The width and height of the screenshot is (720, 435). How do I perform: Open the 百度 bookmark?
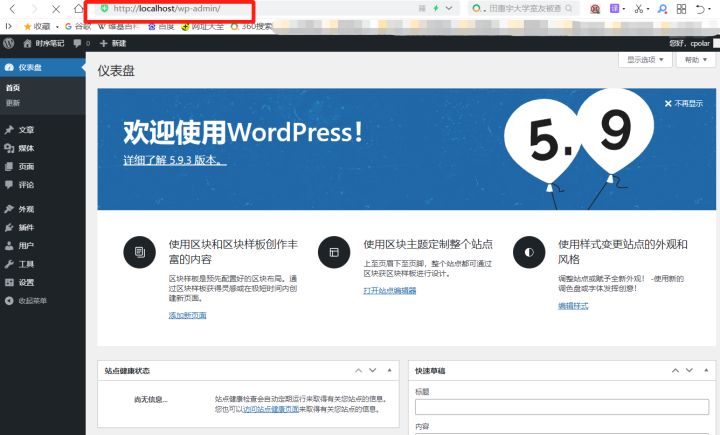(x=161, y=27)
